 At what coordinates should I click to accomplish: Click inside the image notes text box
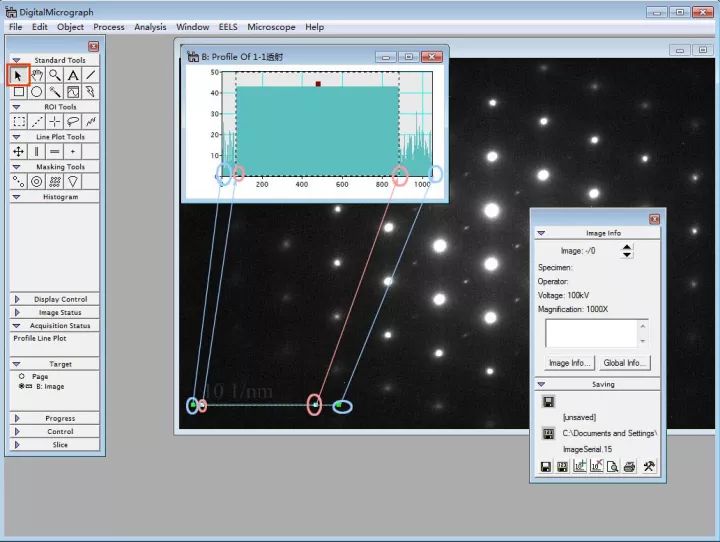(590, 333)
